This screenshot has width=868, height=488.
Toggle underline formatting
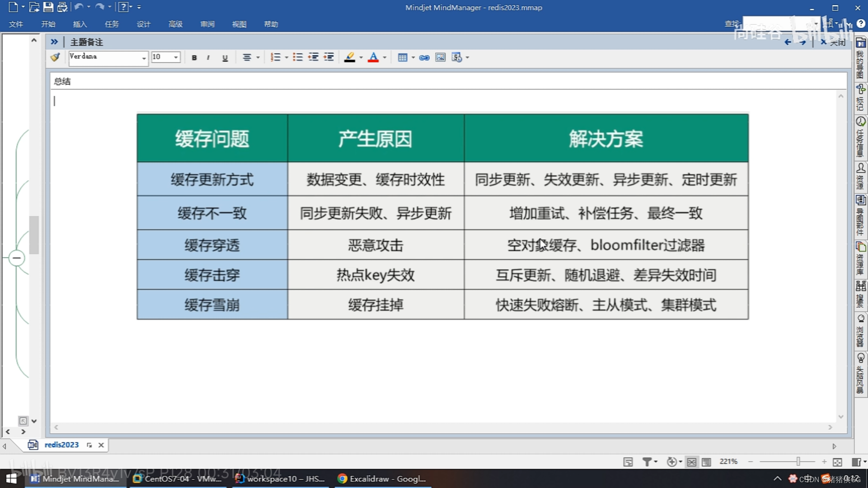point(225,57)
